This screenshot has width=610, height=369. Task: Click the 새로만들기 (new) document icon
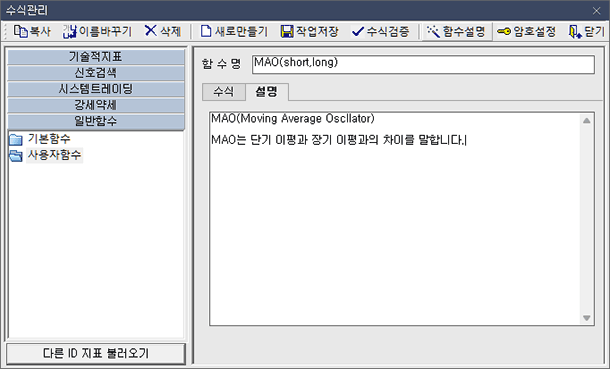[x=206, y=31]
